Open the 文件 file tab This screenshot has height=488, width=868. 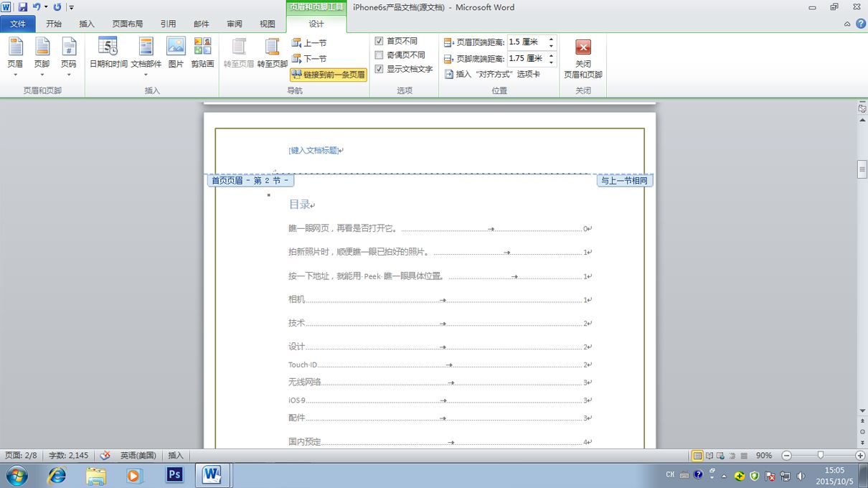tap(18, 24)
